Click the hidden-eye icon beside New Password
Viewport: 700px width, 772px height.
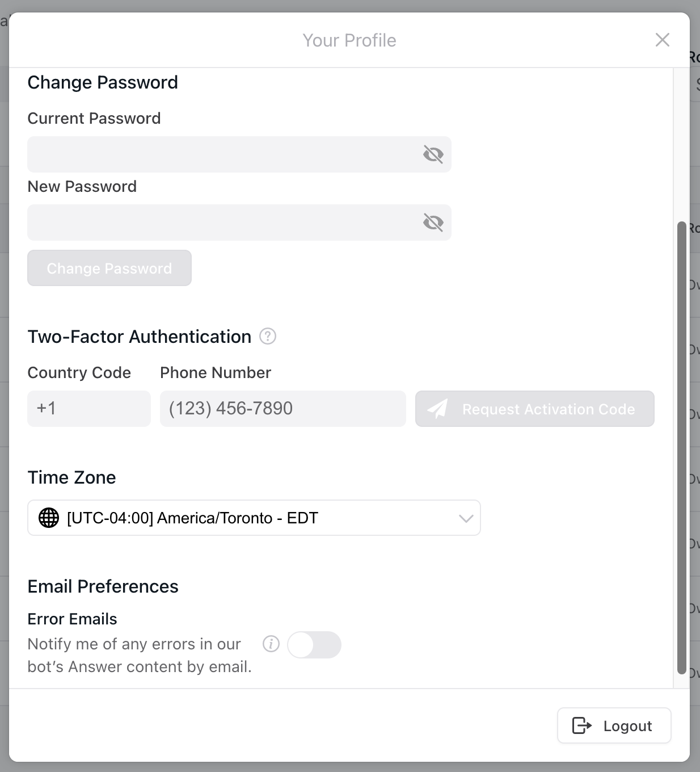coord(433,223)
